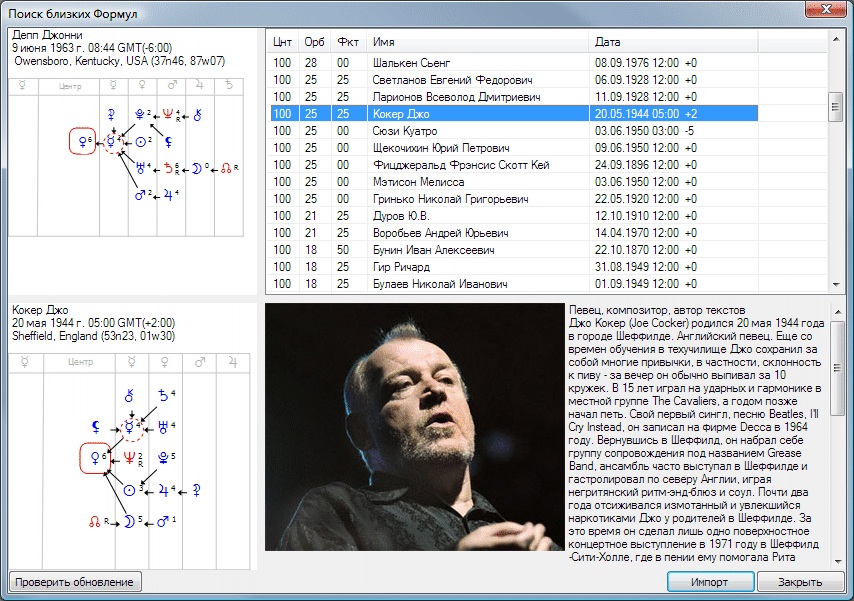Select red-boxed Venus in Depp's formula diagram
Screen dimensions: 854x601
(x=83, y=142)
